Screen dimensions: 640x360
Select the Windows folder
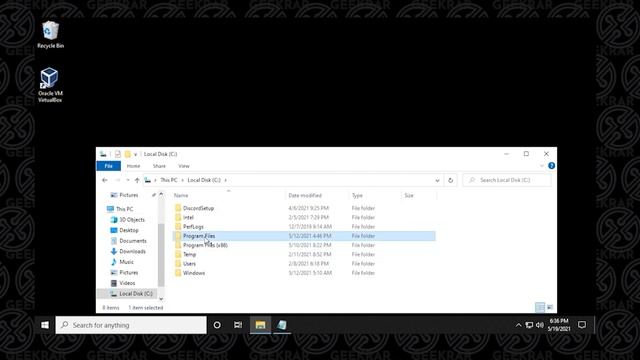point(194,273)
